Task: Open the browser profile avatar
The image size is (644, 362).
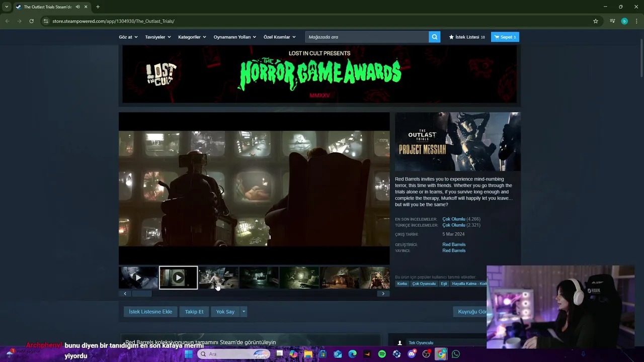Action: pos(624,21)
